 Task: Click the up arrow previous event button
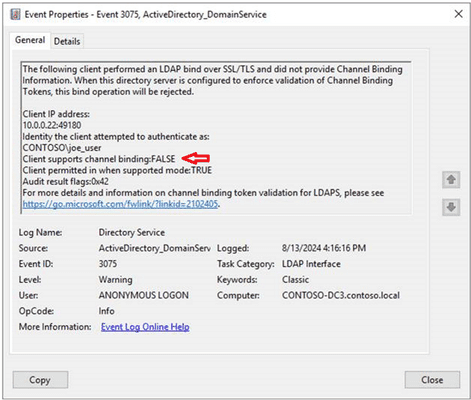451,180
